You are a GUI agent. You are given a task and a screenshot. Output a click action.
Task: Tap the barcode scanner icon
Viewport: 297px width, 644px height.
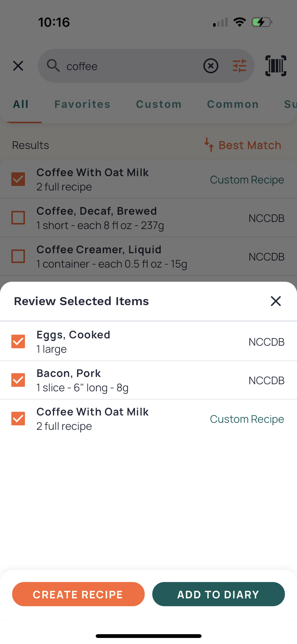tap(276, 66)
